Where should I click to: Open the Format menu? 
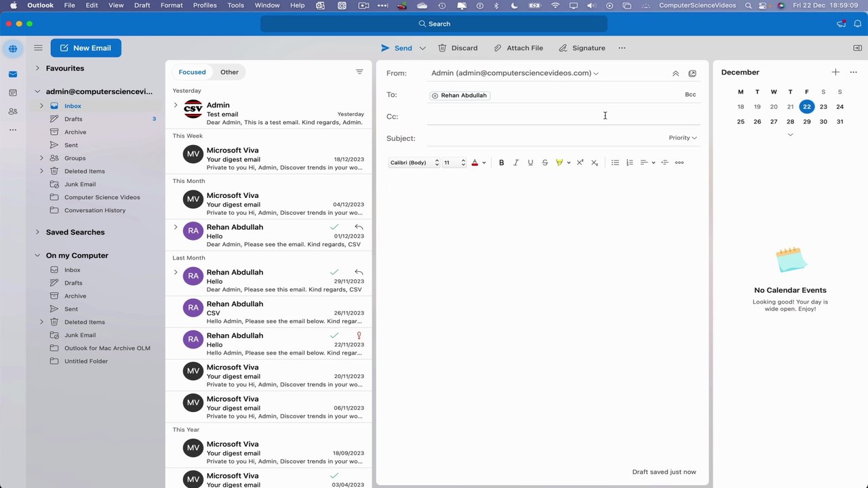[x=172, y=5]
